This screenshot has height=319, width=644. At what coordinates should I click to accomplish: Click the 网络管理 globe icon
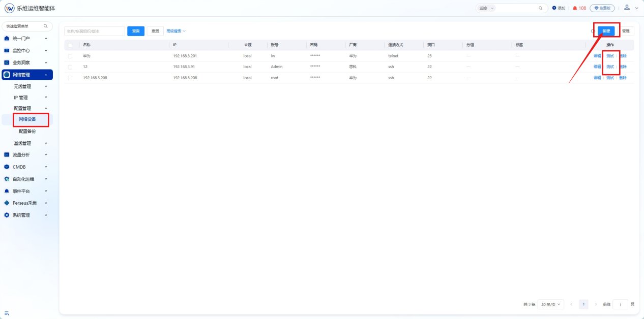click(7, 75)
